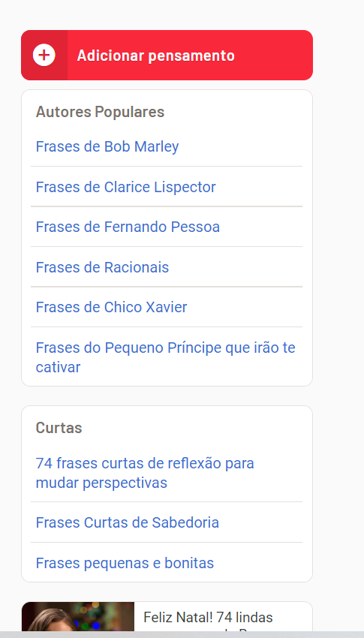
Task: Click the plus circle icon
Action: click(x=44, y=55)
